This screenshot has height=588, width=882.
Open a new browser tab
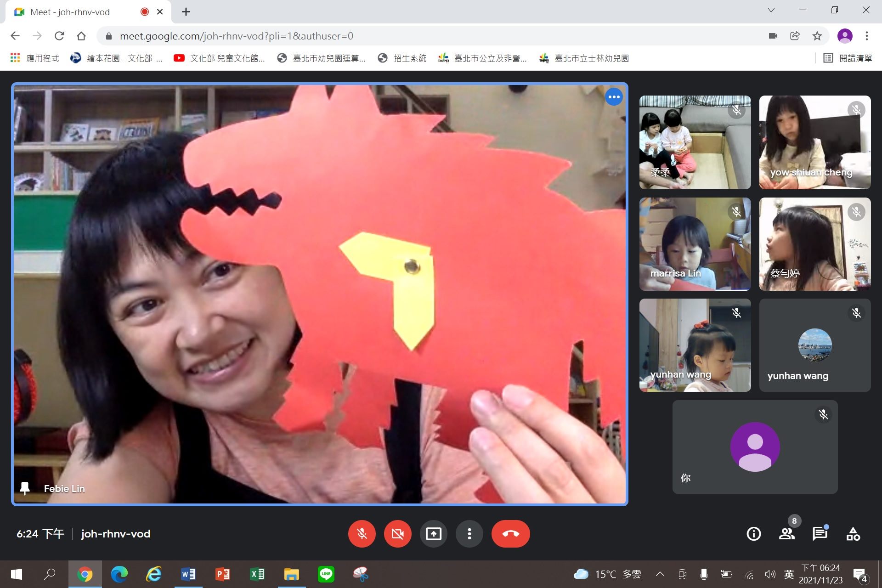[x=186, y=12]
